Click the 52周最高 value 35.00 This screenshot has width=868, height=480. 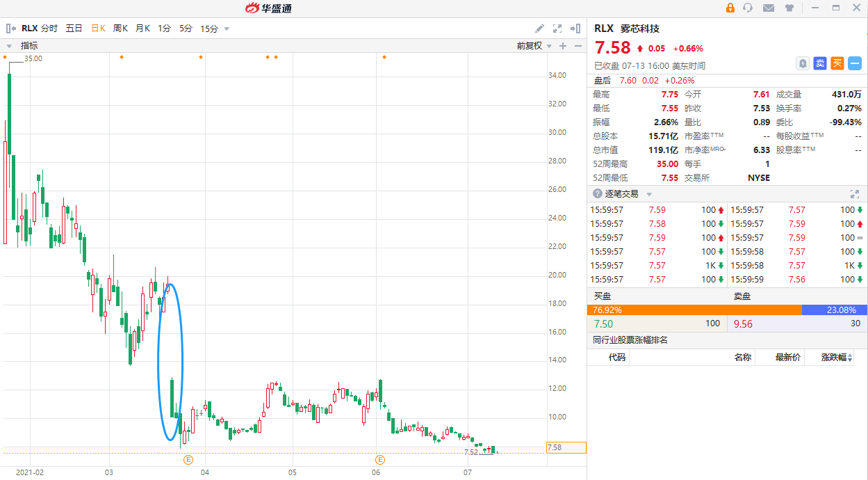[x=667, y=164]
